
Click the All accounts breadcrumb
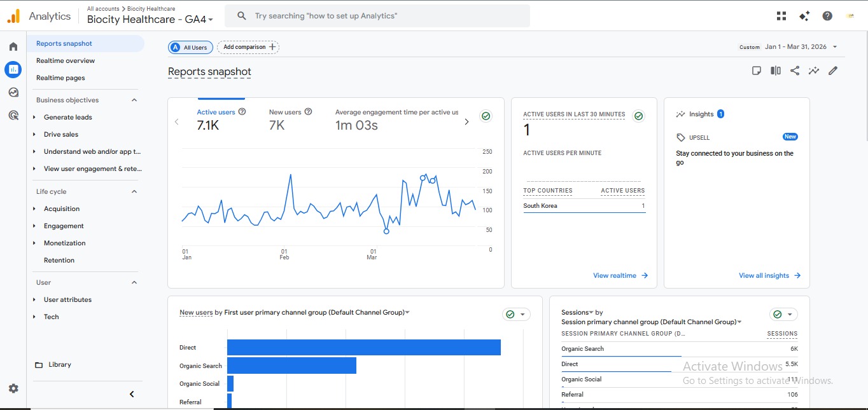click(x=102, y=9)
